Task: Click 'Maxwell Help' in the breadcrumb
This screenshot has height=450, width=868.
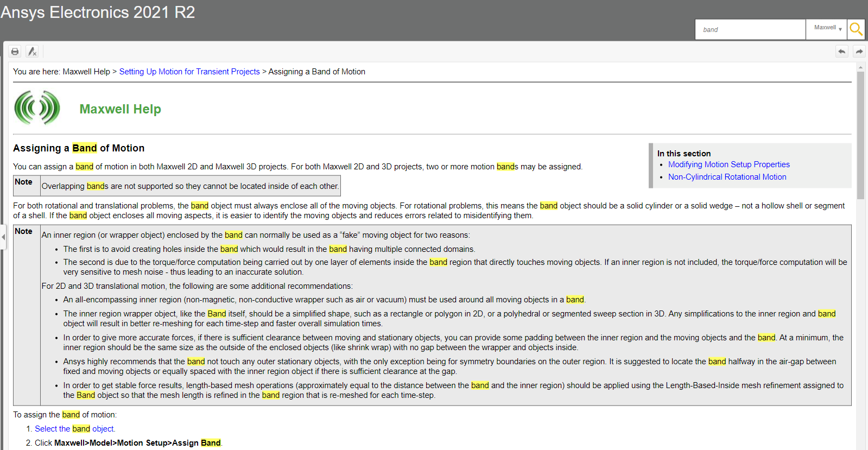Action: tap(86, 72)
